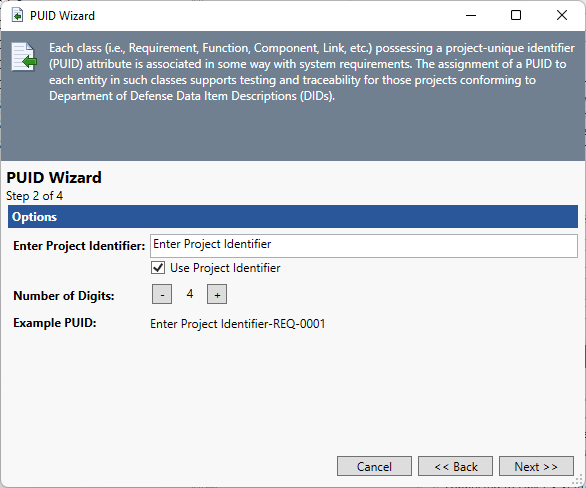
Task: Click the Step 2 of 4 indicator
Action: [x=34, y=196]
